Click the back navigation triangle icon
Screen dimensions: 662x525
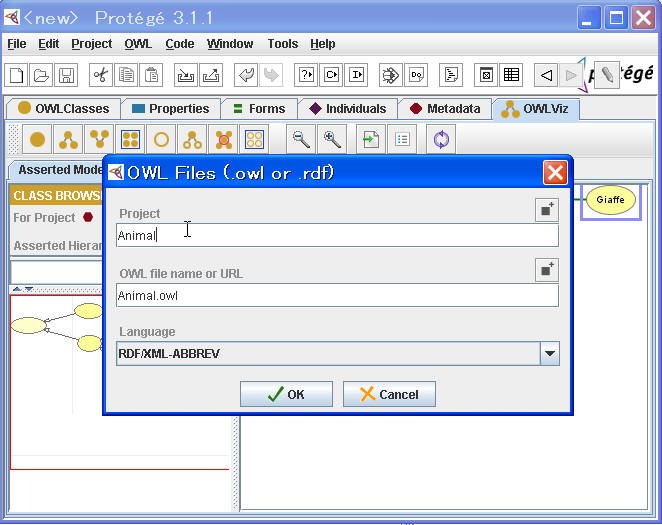pyautogui.click(x=546, y=75)
